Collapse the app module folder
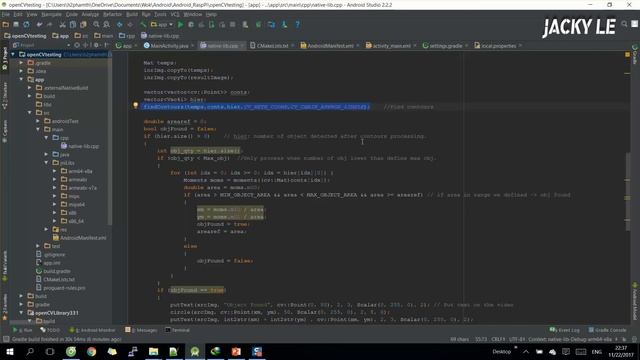The height and width of the screenshot is (360, 640). 22,79
